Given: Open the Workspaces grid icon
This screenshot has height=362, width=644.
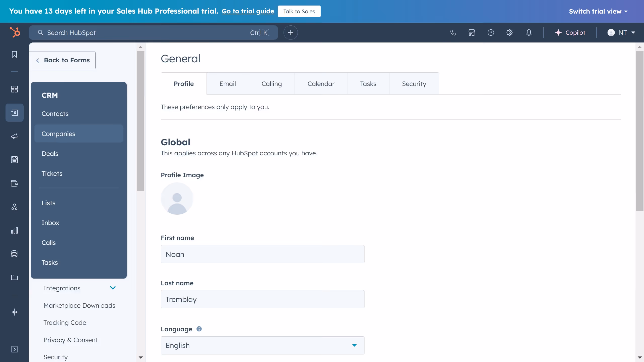Looking at the screenshot, I should click(x=14, y=89).
